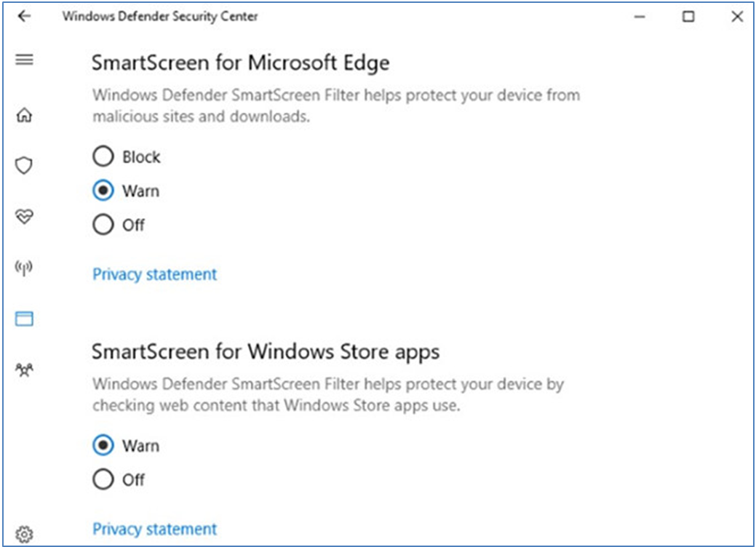Click the Windows Defender Security Center title
Viewport: 756px width, 547px height.
click(x=160, y=17)
